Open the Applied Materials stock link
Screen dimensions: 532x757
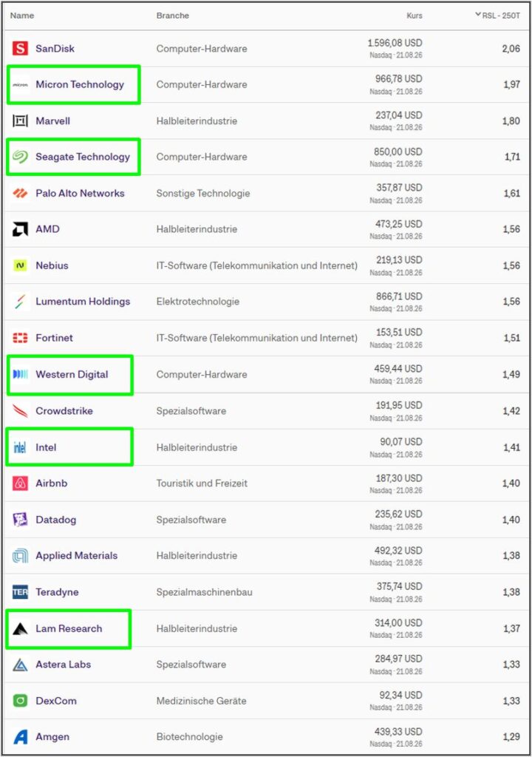76,556
